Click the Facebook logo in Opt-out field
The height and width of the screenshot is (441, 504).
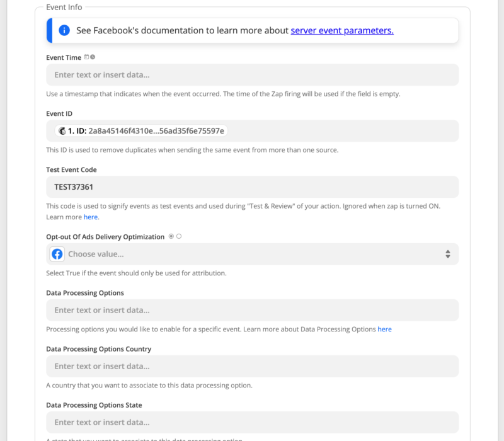point(57,254)
